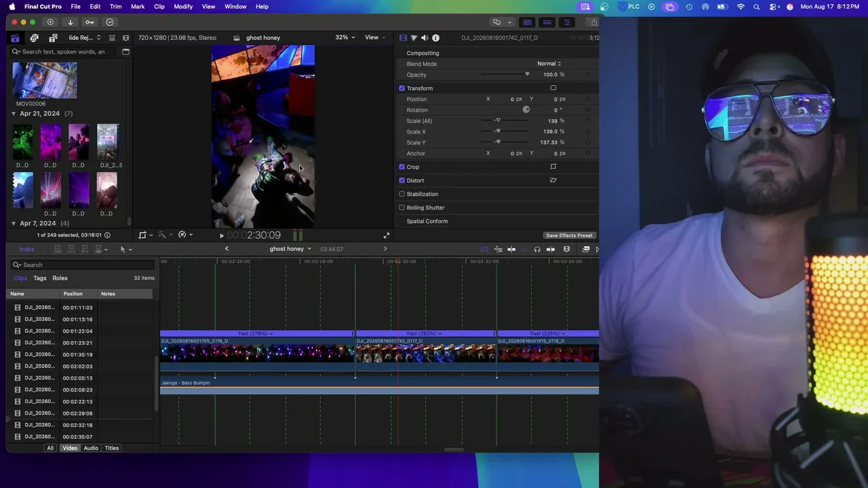Enable the Rolling Shutter checkbox

tap(402, 207)
